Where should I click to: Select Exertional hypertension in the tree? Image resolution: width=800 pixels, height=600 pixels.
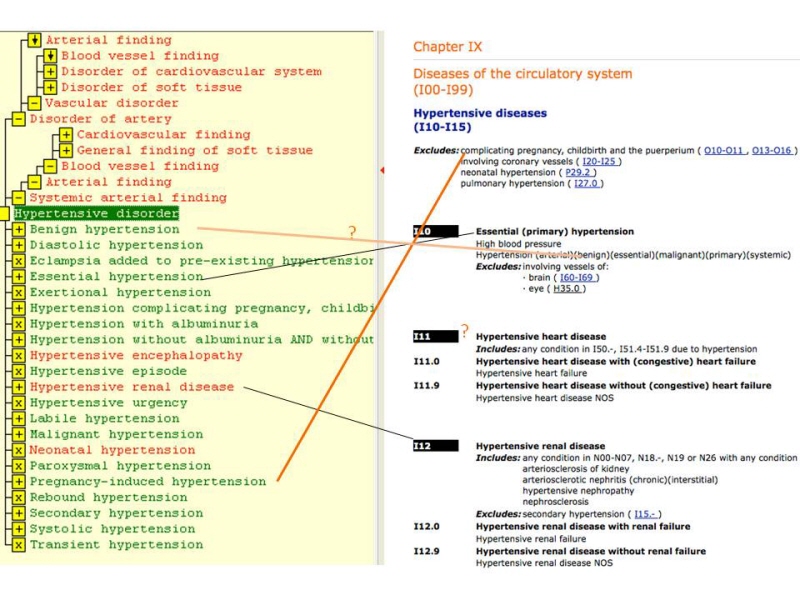tap(120, 293)
